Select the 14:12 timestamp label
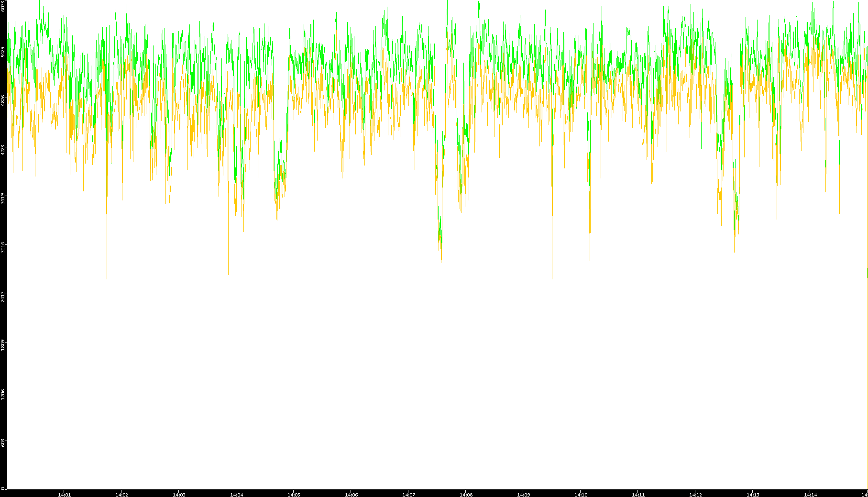The image size is (868, 497). point(696,495)
